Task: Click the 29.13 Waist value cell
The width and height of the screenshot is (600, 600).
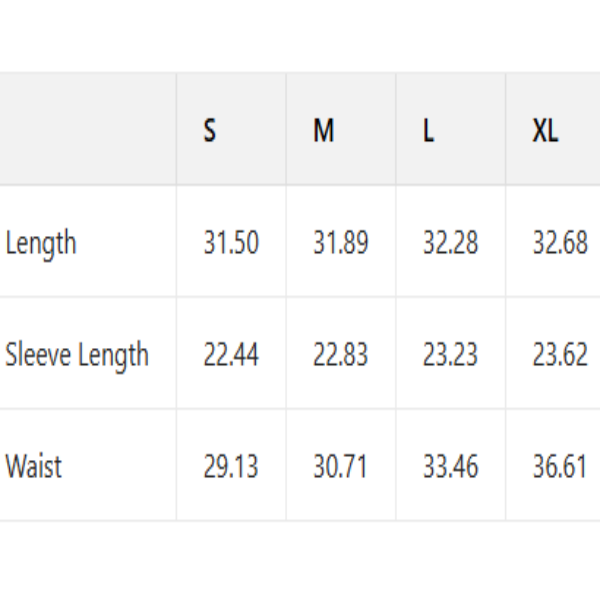Action: (231, 467)
